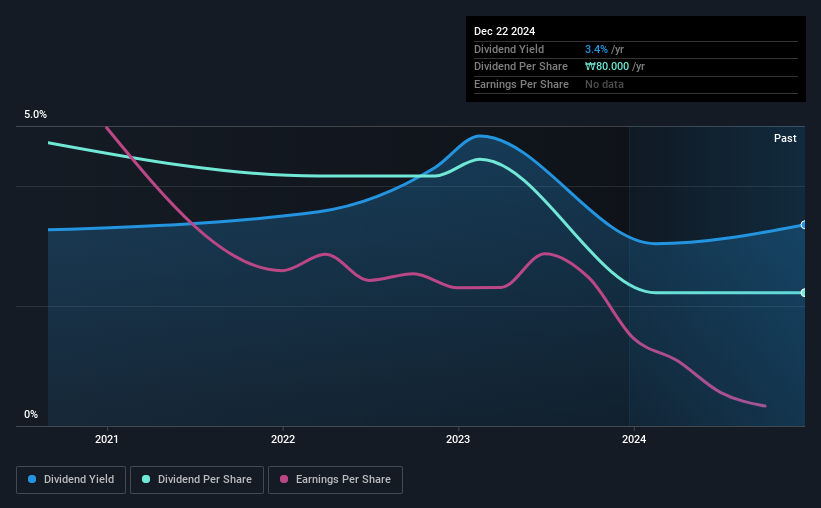Screen dimensions: 821x508
Task: Click the teal Dividend Per Share legend dot
Action: tap(146, 479)
